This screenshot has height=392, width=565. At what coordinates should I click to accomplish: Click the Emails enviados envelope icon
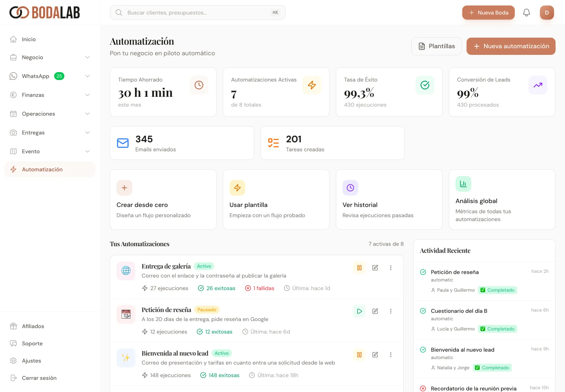coord(123,143)
